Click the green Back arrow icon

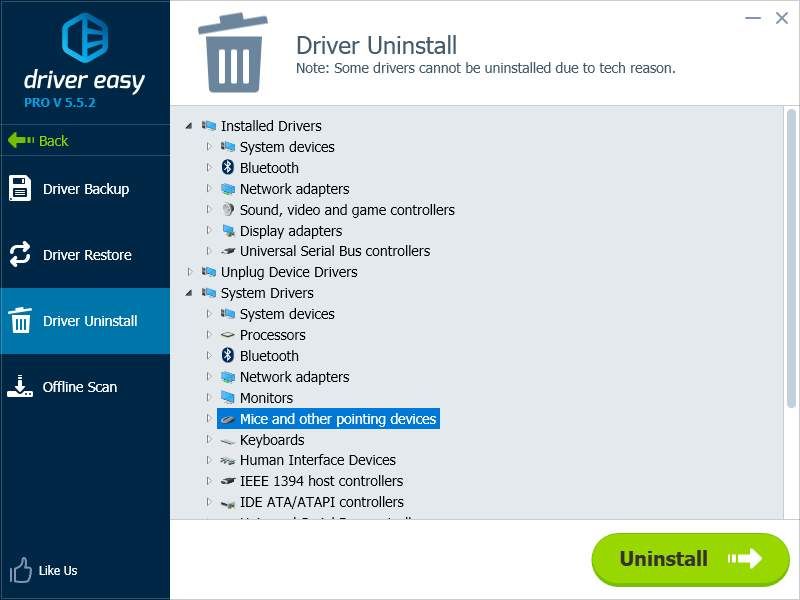tap(20, 140)
